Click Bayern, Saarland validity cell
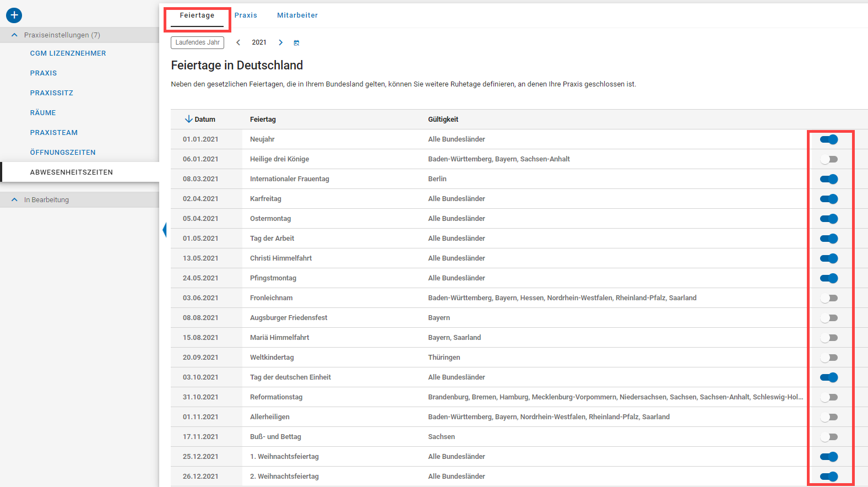Viewport: 868px width, 487px height. click(454, 338)
